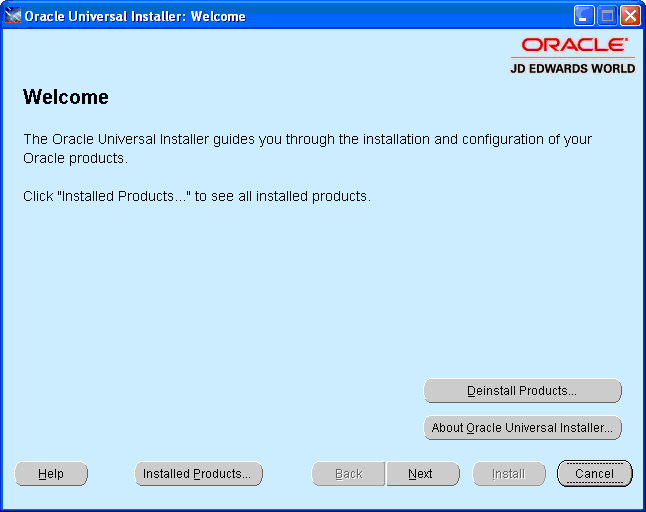This screenshot has width=646, height=512.
Task: Open Deinstall Products dialog
Action: tap(522, 390)
